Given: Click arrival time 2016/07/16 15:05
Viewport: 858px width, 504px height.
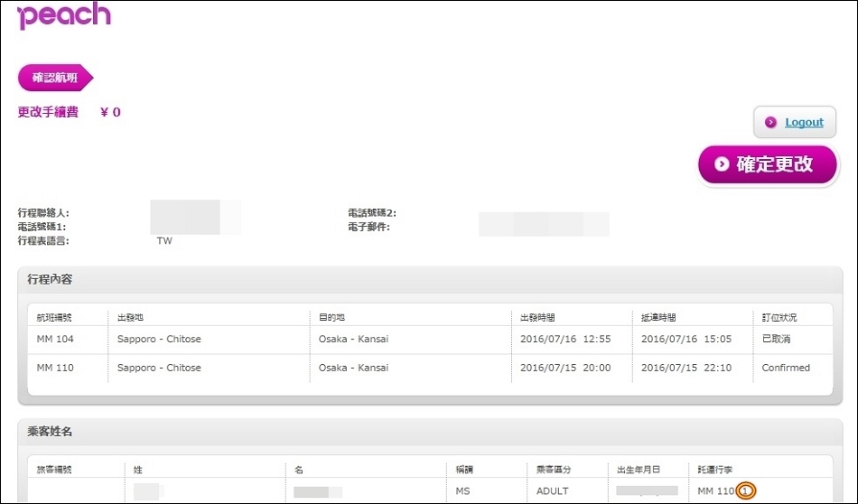Looking at the screenshot, I should (x=686, y=339).
